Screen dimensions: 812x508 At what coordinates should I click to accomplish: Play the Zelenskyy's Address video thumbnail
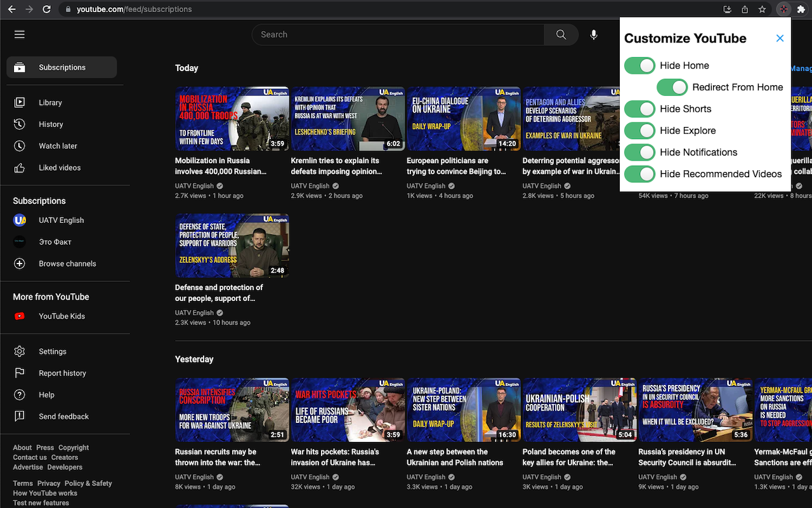[232, 245]
